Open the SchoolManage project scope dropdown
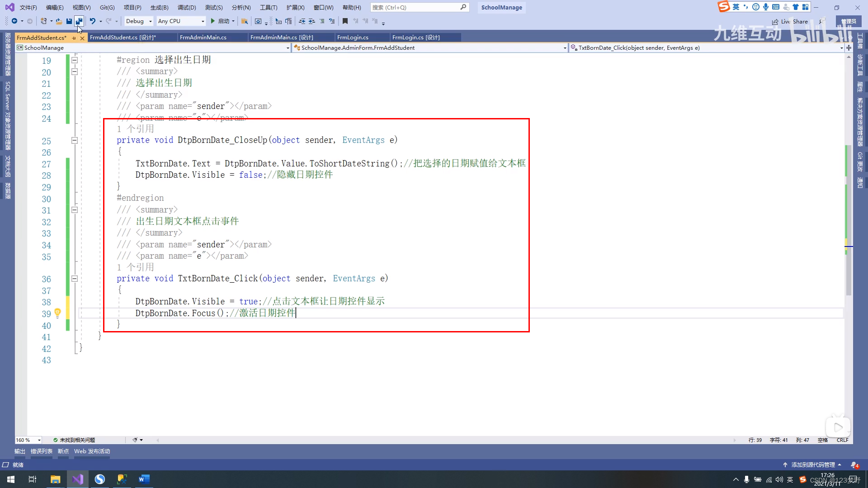The image size is (868, 488). 153,47
